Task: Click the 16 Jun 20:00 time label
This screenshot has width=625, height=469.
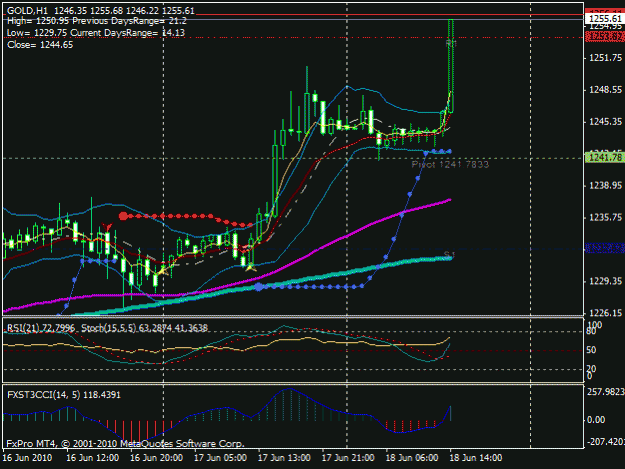Action: pos(156,457)
